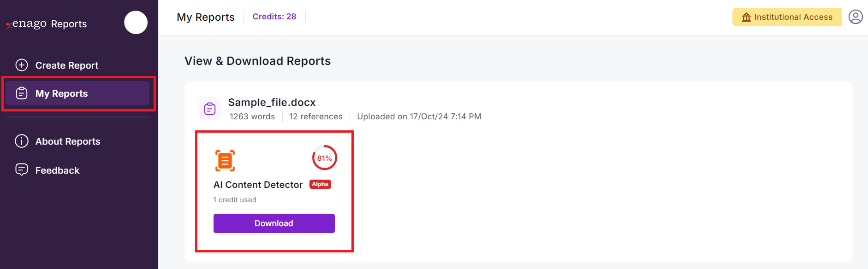868x269 pixels.
Task: Click the Feedback speech bubble icon
Action: coord(22,170)
